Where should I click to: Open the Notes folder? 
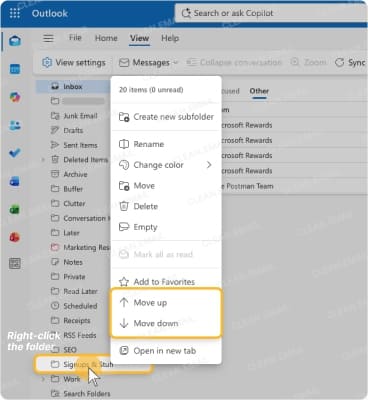pos(73,262)
